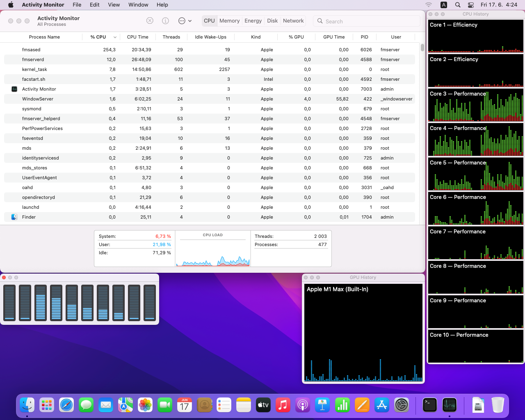Select the opendirectoryd process row
The width and height of the screenshot is (525, 420).
point(210,197)
